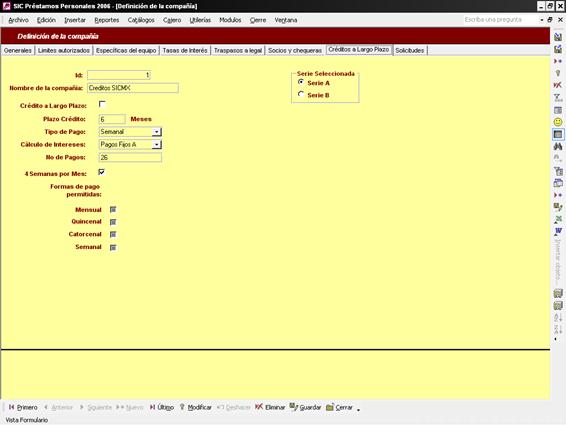Select the Serie B radio button
Viewport: 566px width, 425px height.
click(x=301, y=94)
